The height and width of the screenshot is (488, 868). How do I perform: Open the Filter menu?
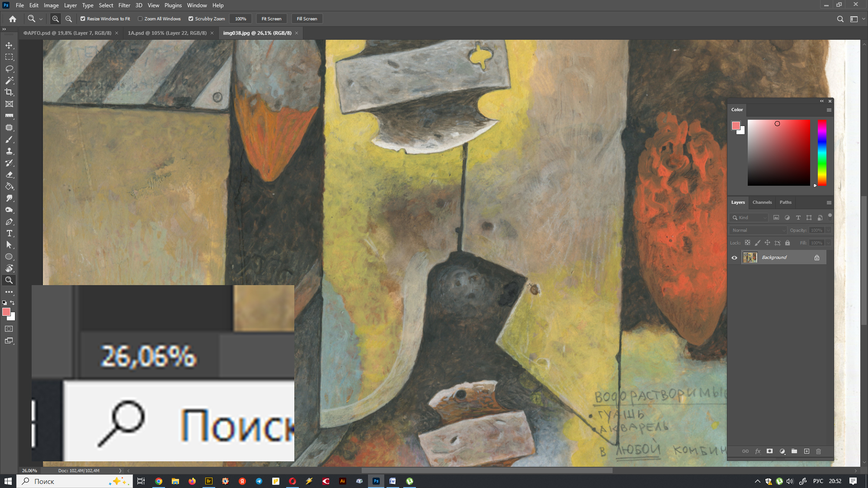pyautogui.click(x=124, y=5)
